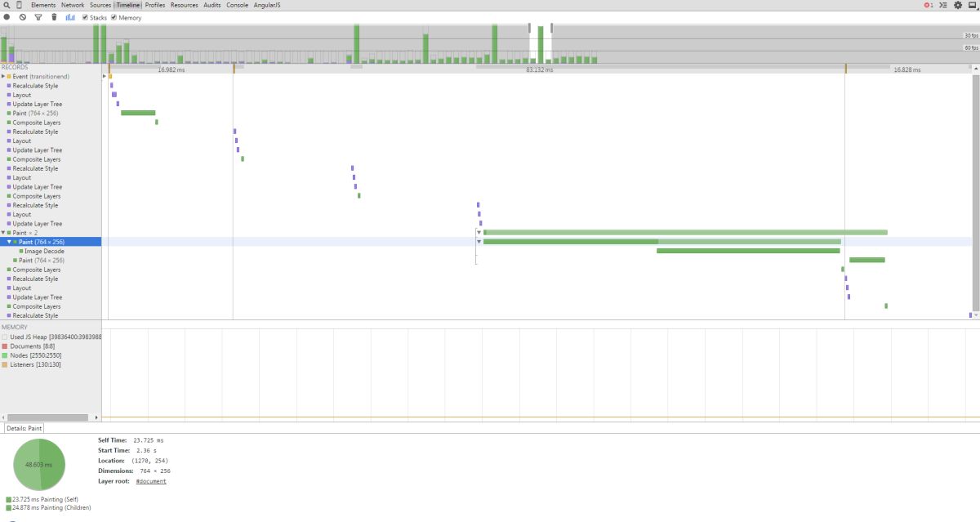Click the 30 fps label
Image resolution: width=980 pixels, height=522 pixels.
coord(970,36)
